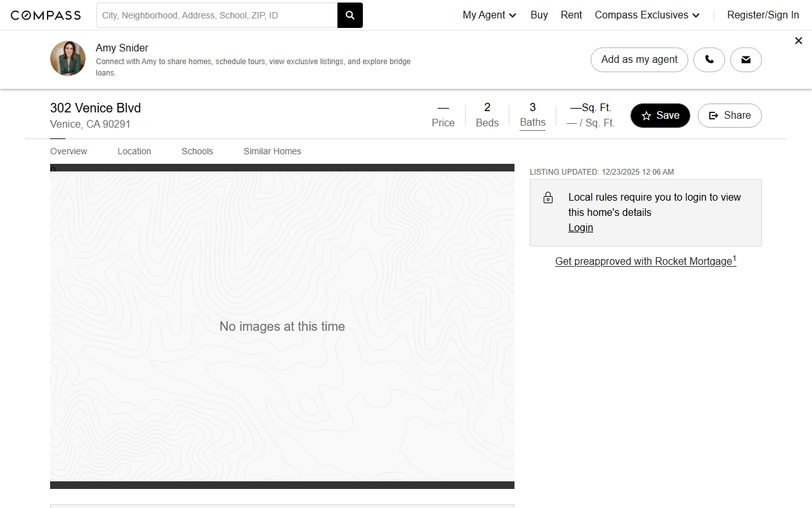Share the listing
This screenshot has height=508, width=812.
pos(730,116)
